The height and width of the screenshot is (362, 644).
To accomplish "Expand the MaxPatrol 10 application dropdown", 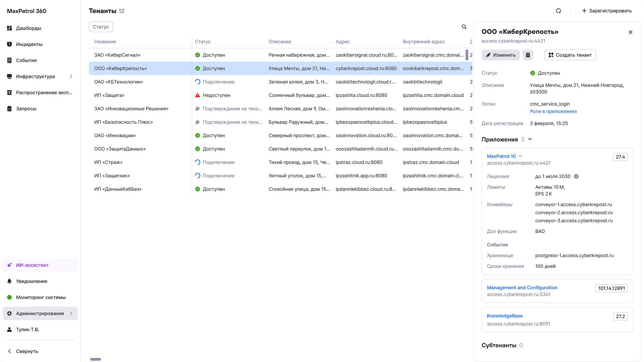I will pos(520,156).
